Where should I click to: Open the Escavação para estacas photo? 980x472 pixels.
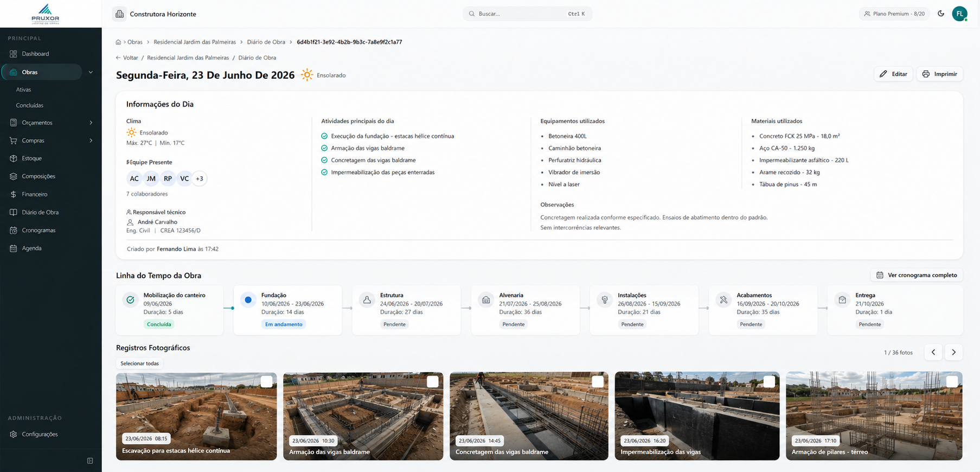(196, 416)
